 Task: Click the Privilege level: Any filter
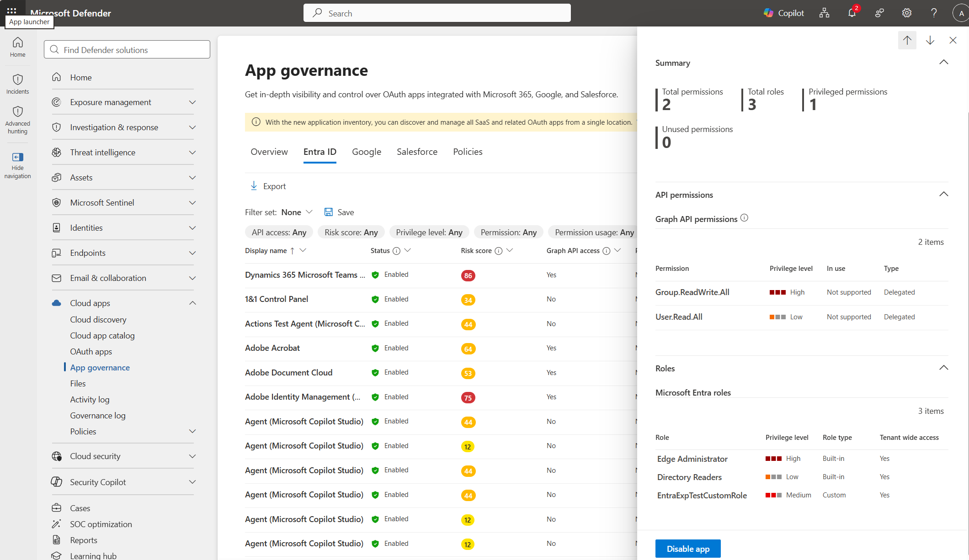coord(429,232)
